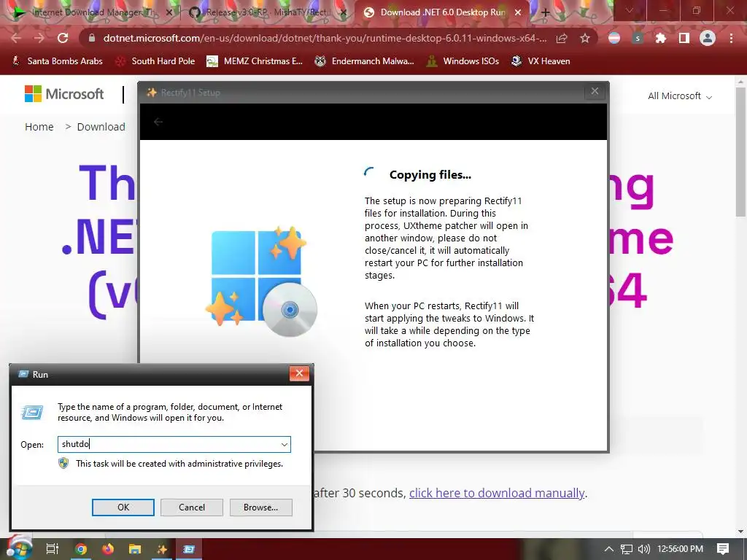The width and height of the screenshot is (747, 560).
Task: Click the back arrow in Rectify11 Setup
Action: pos(158,122)
